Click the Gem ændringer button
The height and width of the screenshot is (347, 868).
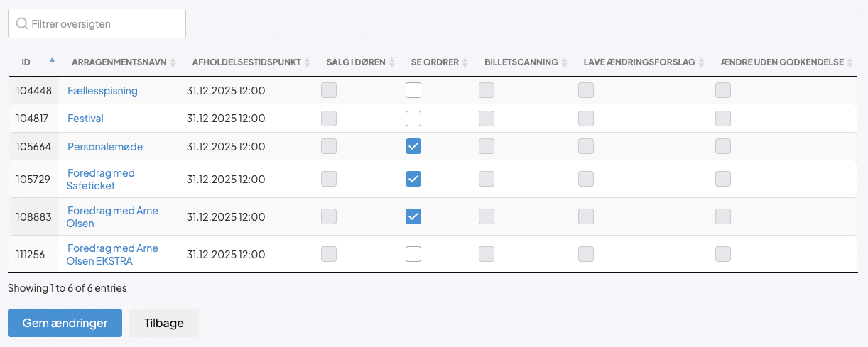tap(65, 323)
